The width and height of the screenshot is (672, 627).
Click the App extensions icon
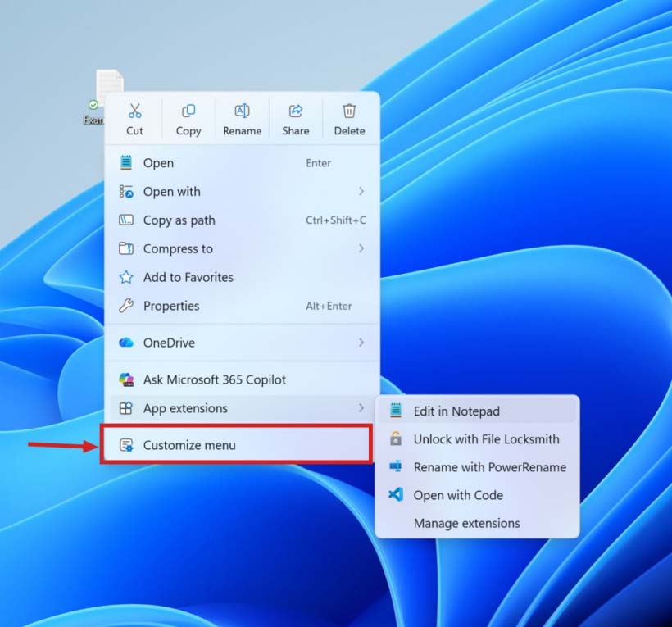point(126,408)
